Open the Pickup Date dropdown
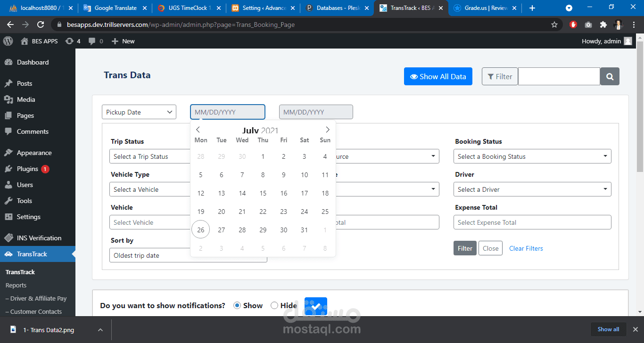 pyautogui.click(x=139, y=112)
